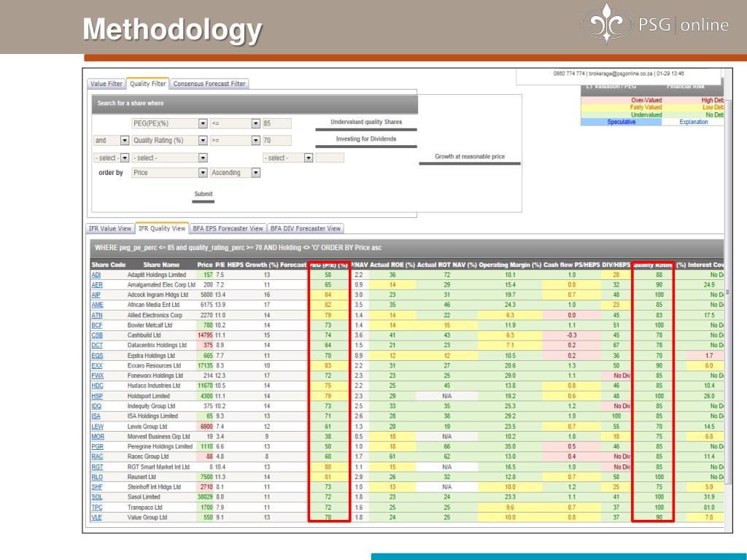
Task: Open BFA EPS Forecaster View tab
Action: coord(228,228)
